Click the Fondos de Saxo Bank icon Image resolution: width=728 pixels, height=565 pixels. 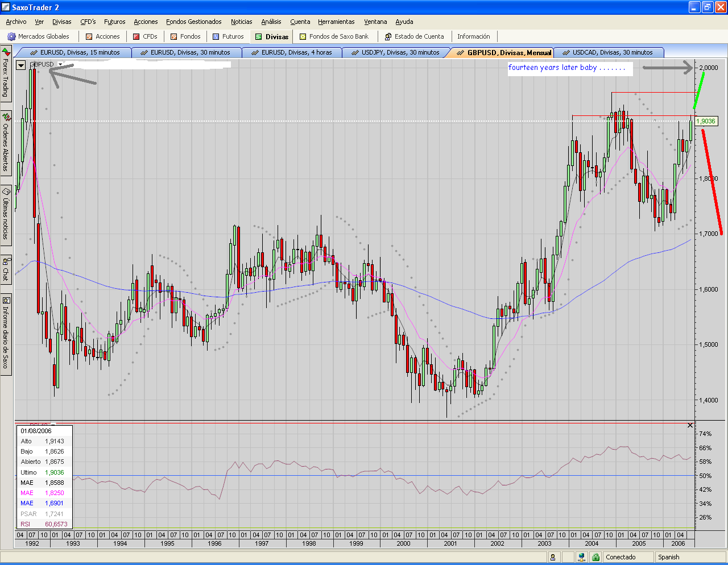[303, 36]
